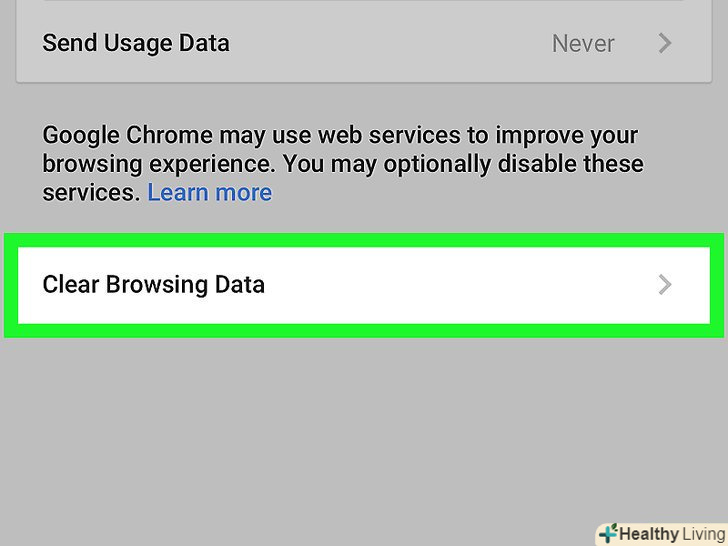Follow the Learn more link
The height and width of the screenshot is (546, 728).
click(209, 193)
